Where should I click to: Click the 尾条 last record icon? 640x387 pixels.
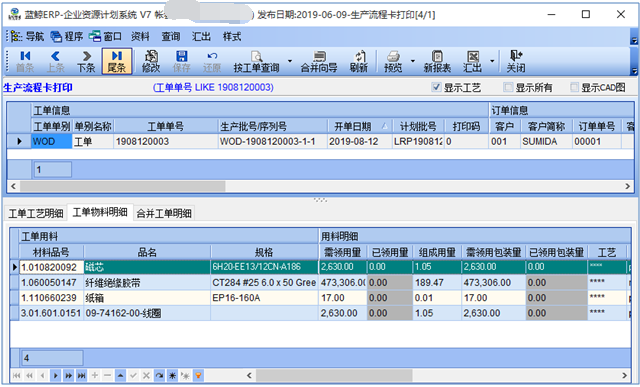click(117, 61)
